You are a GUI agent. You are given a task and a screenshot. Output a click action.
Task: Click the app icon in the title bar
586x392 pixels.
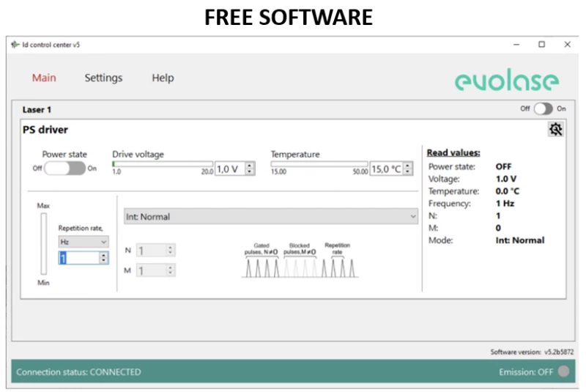[x=15, y=45]
